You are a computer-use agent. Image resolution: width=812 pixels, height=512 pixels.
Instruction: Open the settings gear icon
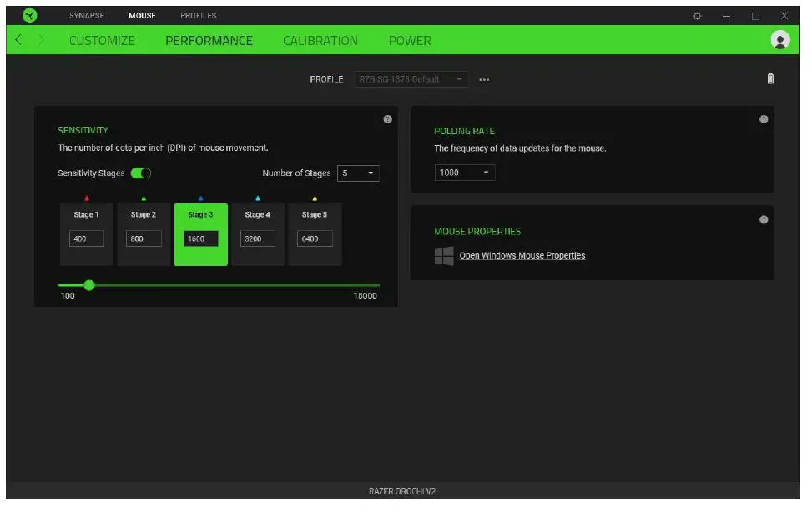click(x=698, y=16)
